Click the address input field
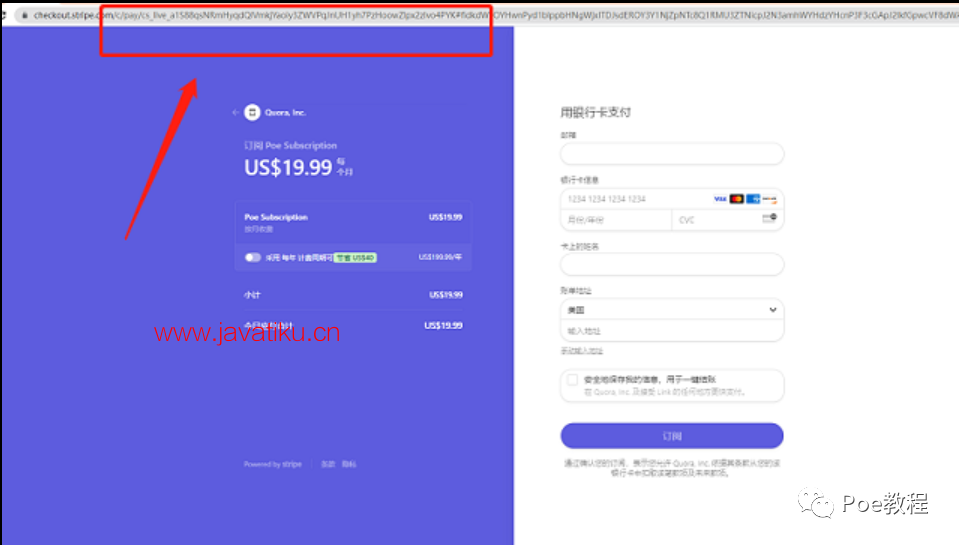Screen dimensions: 959x545 click(x=672, y=331)
